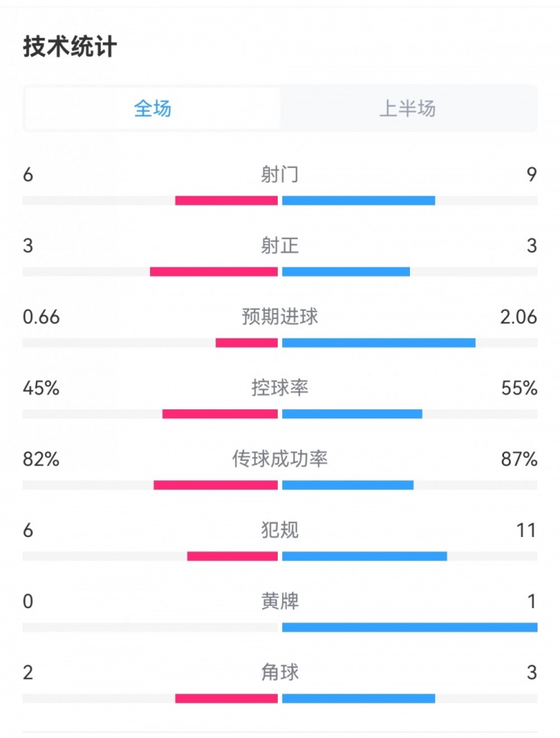Click the 射正 stat label
This screenshot has width=560, height=738.
pos(280,246)
